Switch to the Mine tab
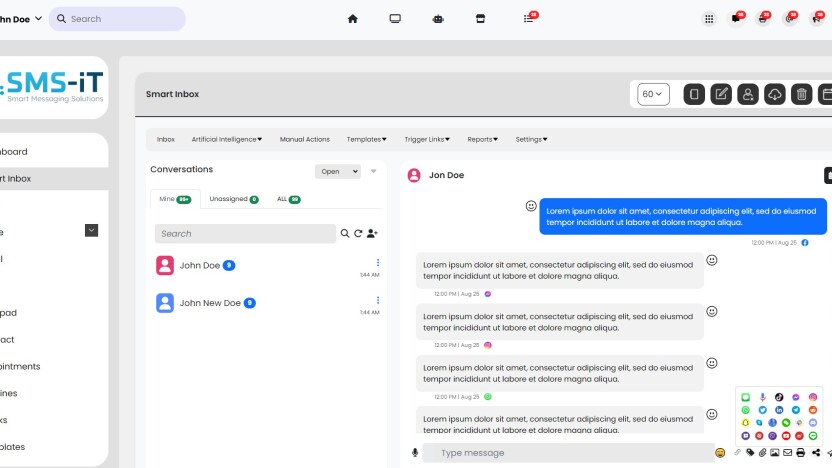Screen dimensions: 832x468 175,199
